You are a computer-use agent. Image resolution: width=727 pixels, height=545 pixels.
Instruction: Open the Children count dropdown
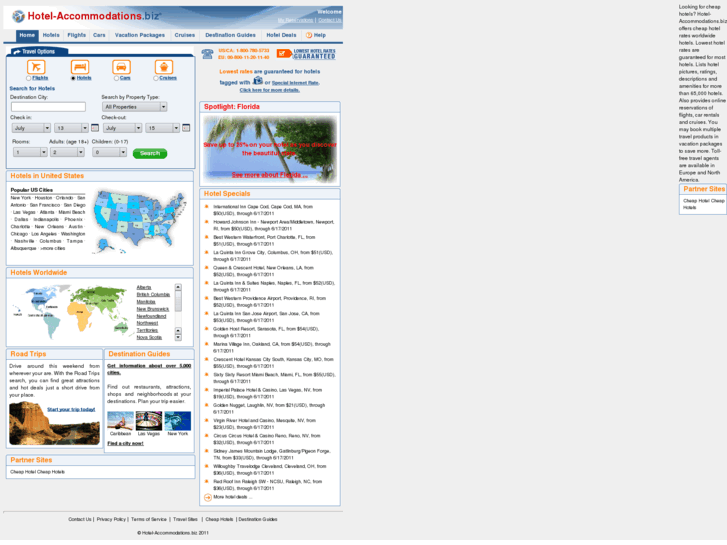[109, 152]
